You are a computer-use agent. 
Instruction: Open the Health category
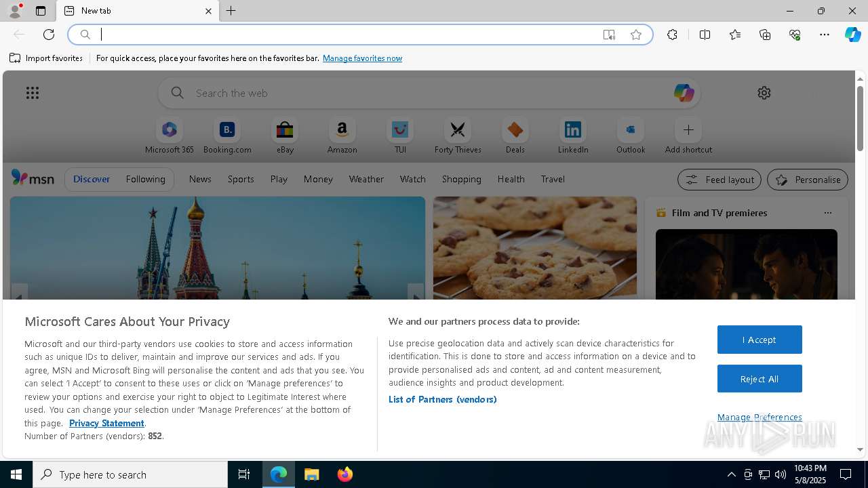(511, 179)
